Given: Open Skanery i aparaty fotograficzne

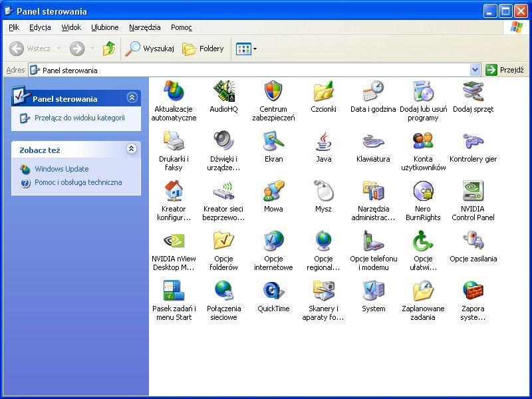Looking at the screenshot, I should tap(323, 300).
